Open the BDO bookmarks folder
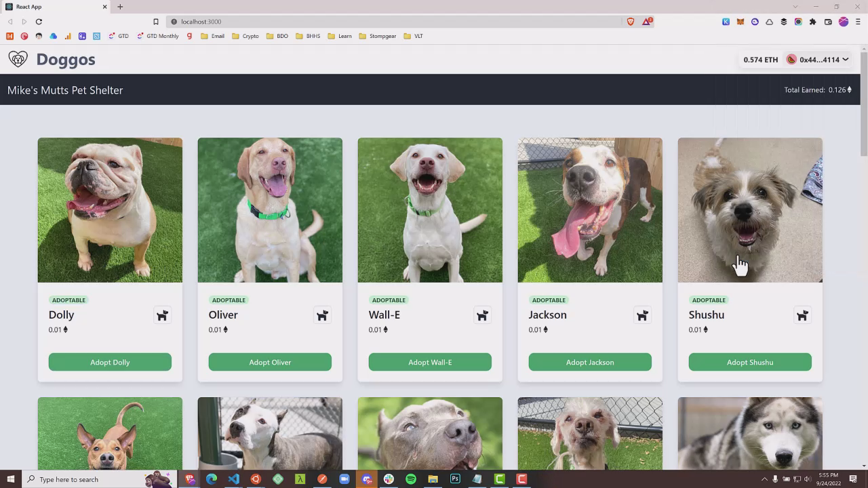The width and height of the screenshot is (868, 488). click(x=277, y=36)
